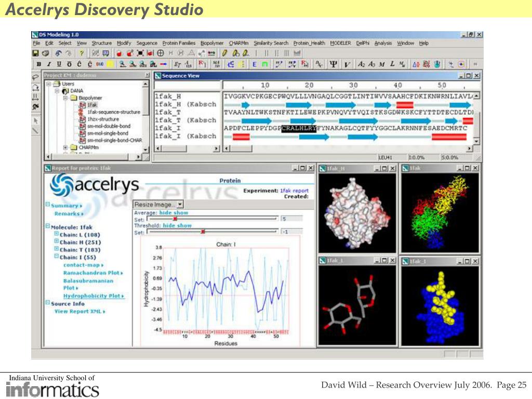Click the Average Set slider handle

click(175, 219)
